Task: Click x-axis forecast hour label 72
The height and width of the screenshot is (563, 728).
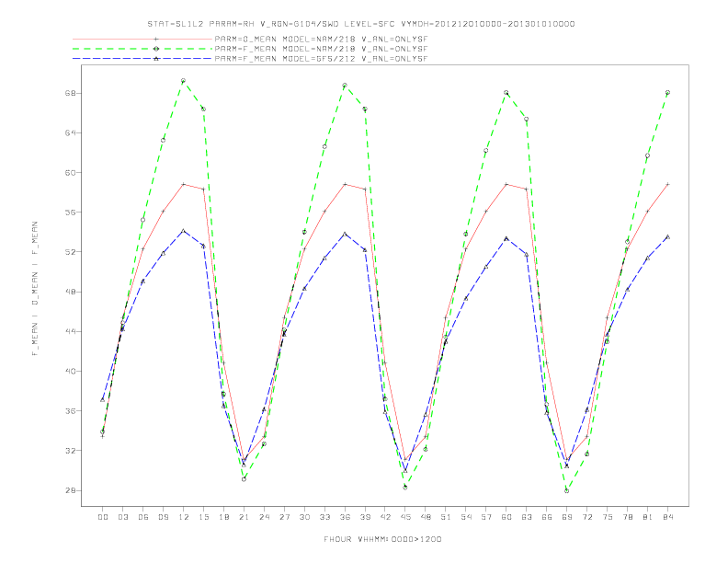Action: point(587,517)
